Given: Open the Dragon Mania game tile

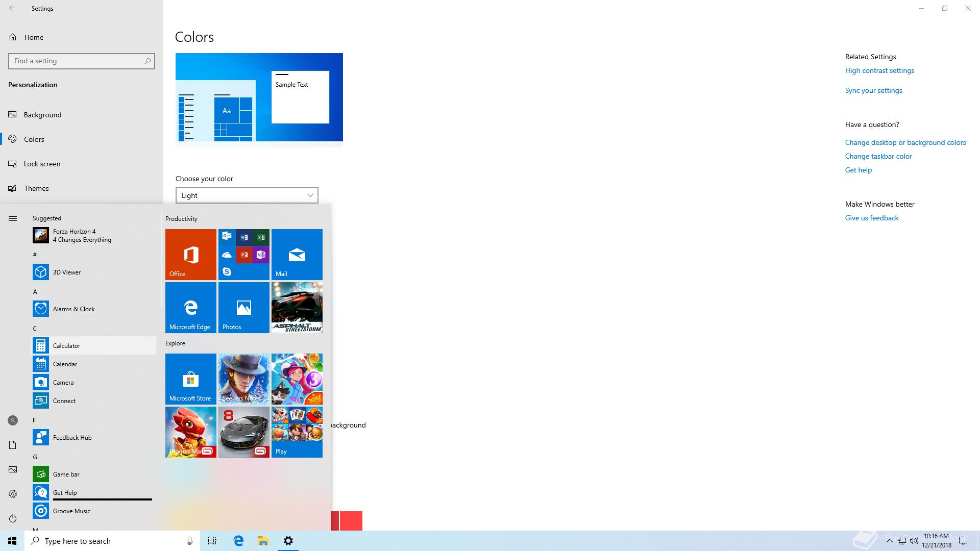Looking at the screenshot, I should click(x=191, y=432).
